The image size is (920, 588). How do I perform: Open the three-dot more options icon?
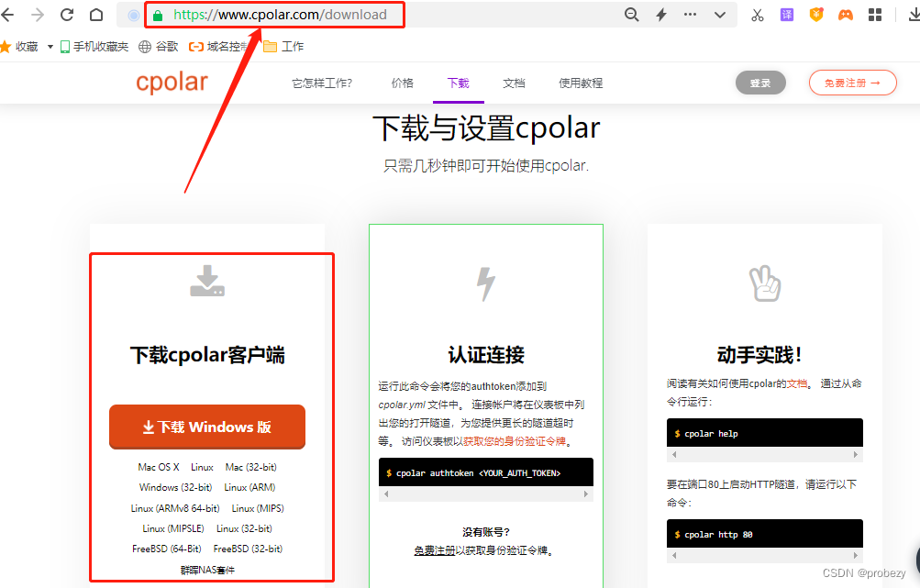pos(690,15)
